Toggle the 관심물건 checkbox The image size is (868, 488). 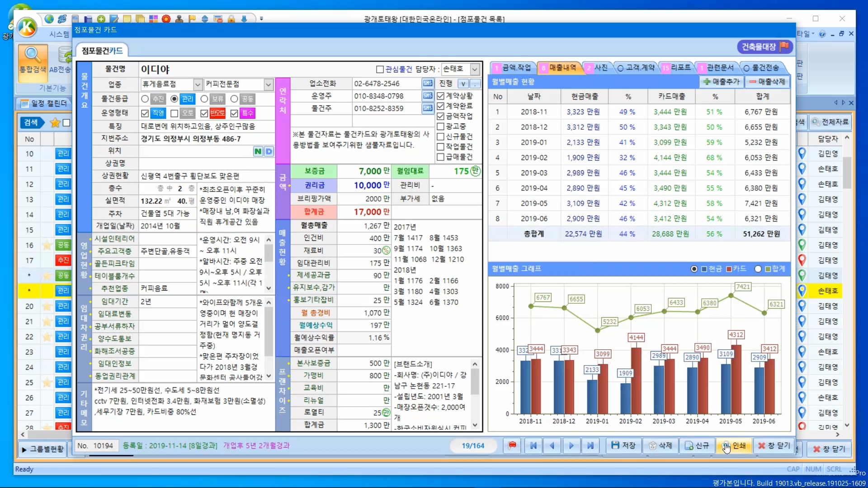point(380,69)
